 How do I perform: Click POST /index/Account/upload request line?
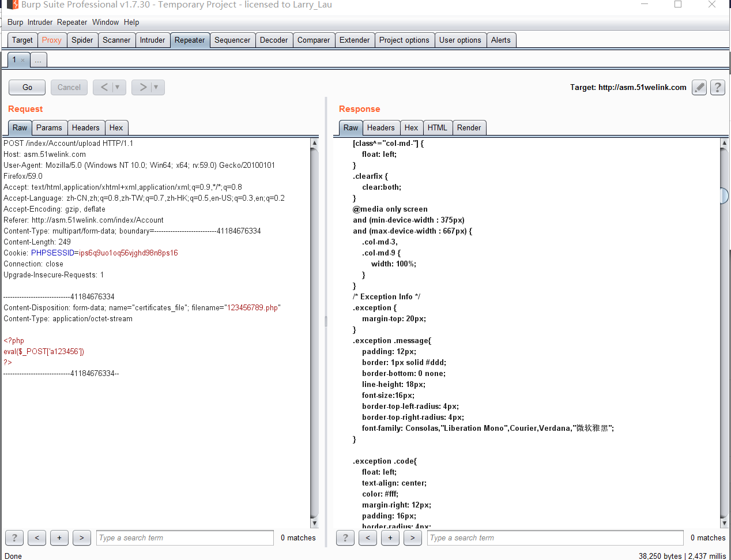pos(68,143)
